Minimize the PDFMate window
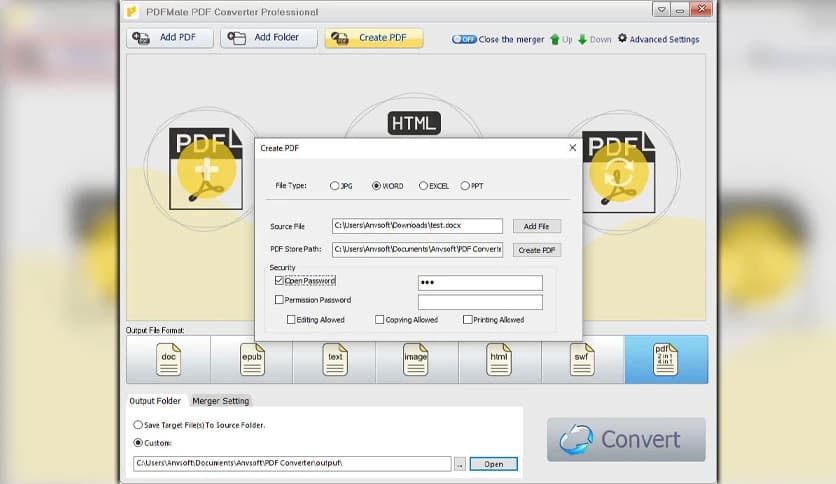 679,10
